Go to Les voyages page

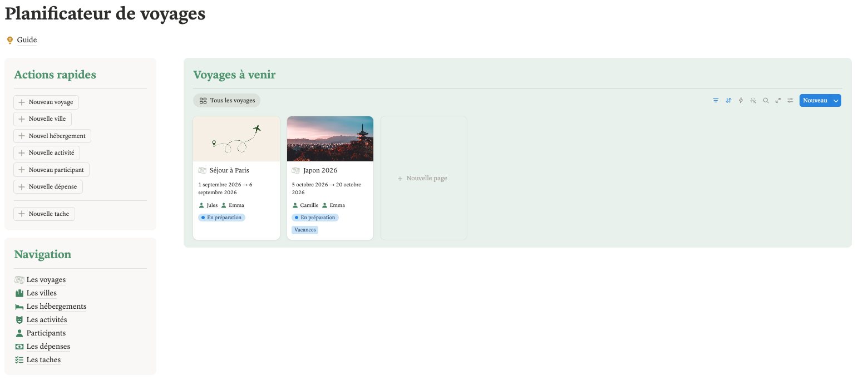click(x=46, y=280)
